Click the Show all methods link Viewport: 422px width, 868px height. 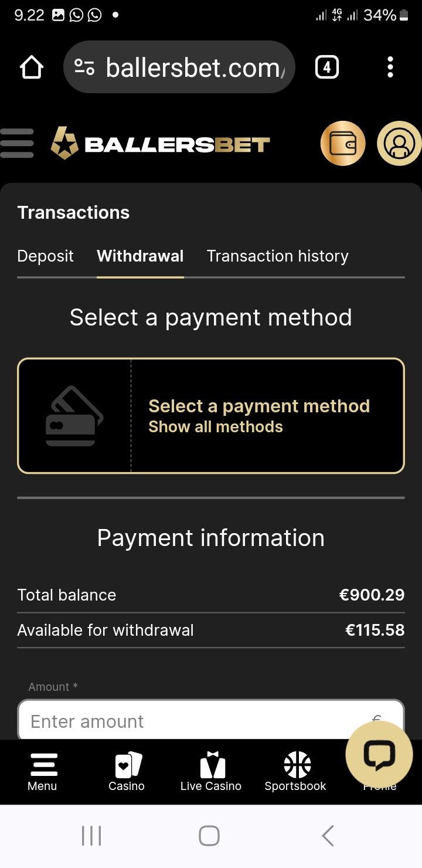[216, 427]
